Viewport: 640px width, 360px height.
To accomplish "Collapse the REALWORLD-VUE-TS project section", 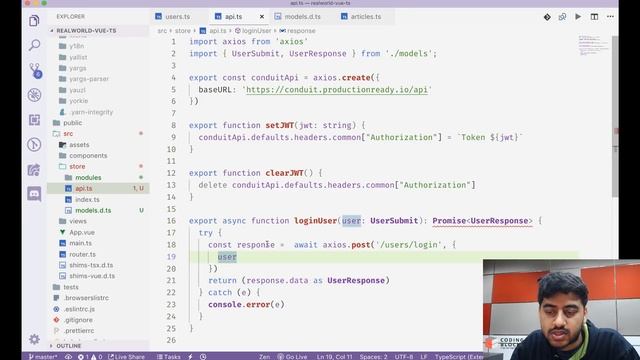I will (x=86, y=31).
